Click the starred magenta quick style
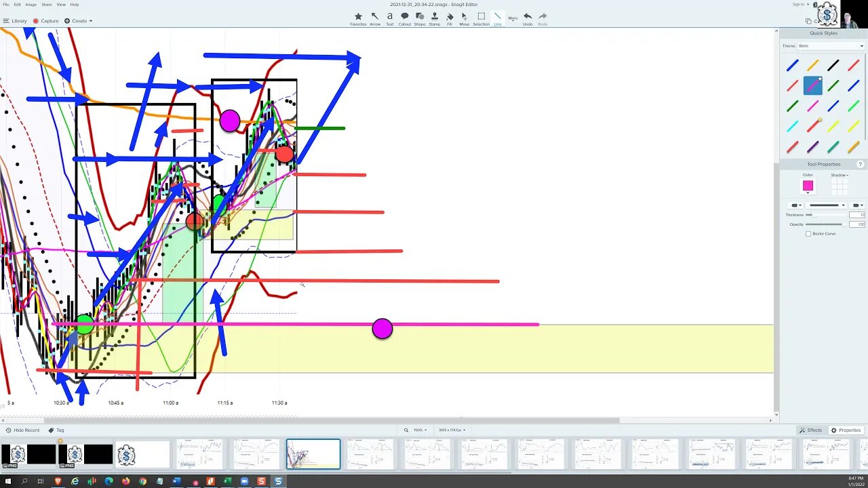 tap(812, 85)
